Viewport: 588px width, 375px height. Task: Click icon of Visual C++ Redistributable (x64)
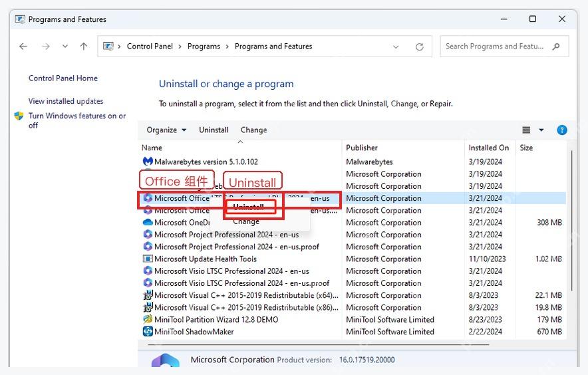(148, 295)
